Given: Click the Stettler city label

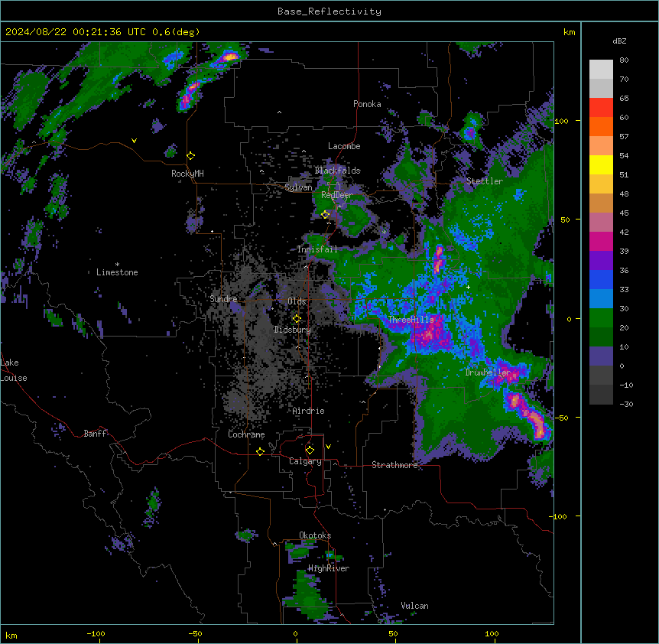Looking at the screenshot, I should click(485, 181).
